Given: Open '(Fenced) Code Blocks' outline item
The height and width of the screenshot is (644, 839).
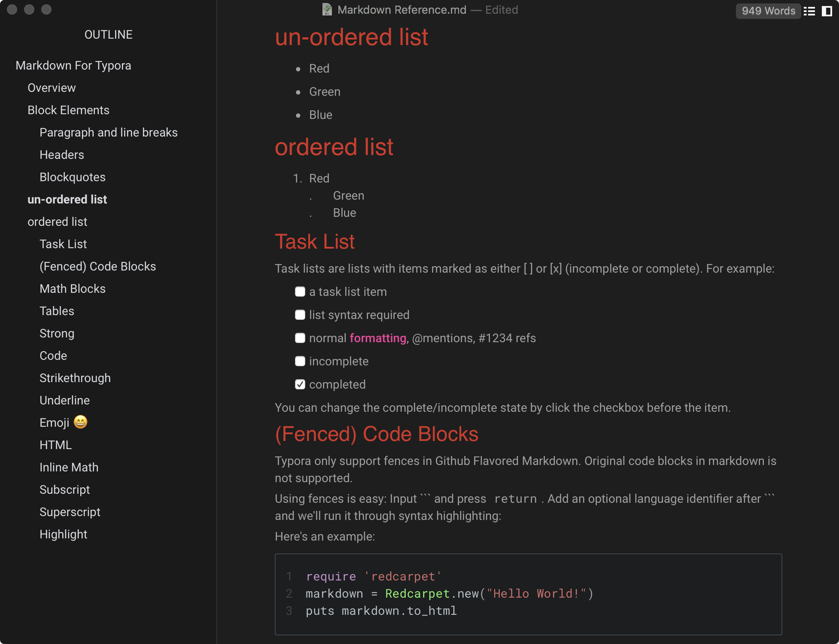Looking at the screenshot, I should (98, 266).
